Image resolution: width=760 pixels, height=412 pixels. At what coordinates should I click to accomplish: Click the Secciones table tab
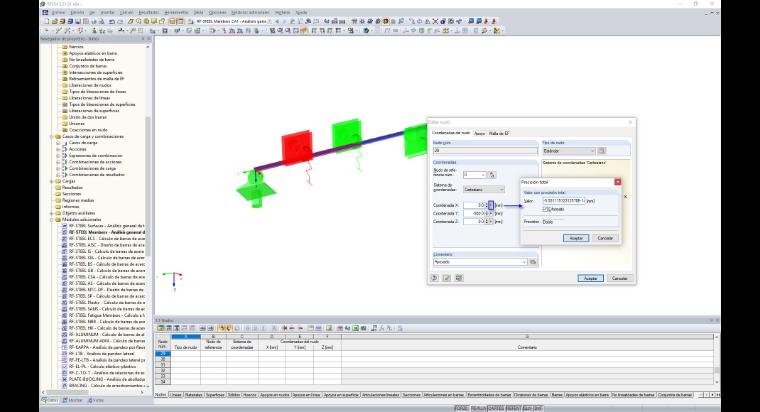tap(411, 395)
